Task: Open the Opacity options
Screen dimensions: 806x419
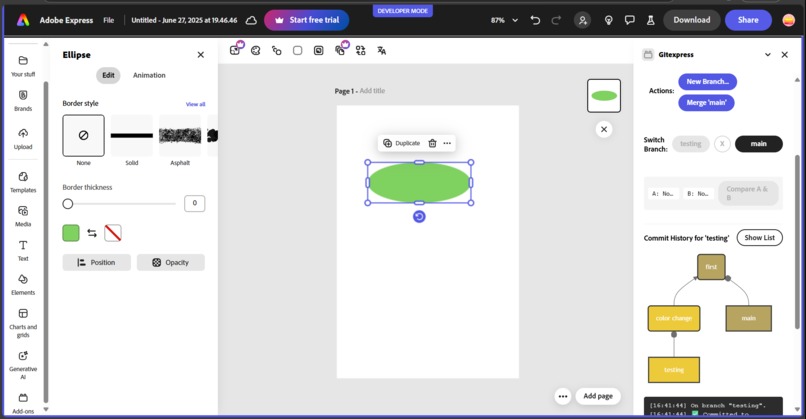Action: [x=171, y=262]
